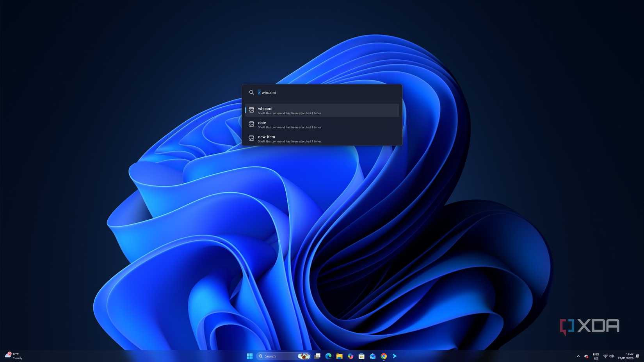644x362 pixels.
Task: Open notifications via the bell icon
Action: click(637, 356)
